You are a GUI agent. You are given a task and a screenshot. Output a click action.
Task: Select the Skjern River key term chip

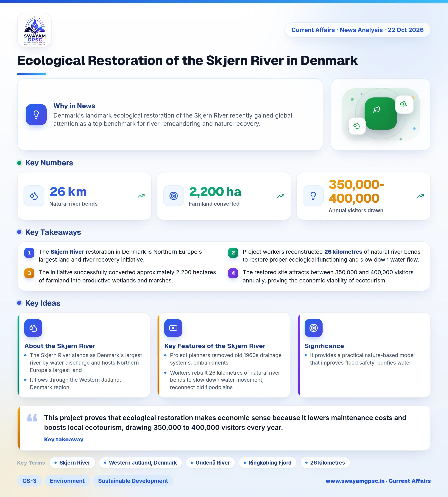(x=72, y=462)
